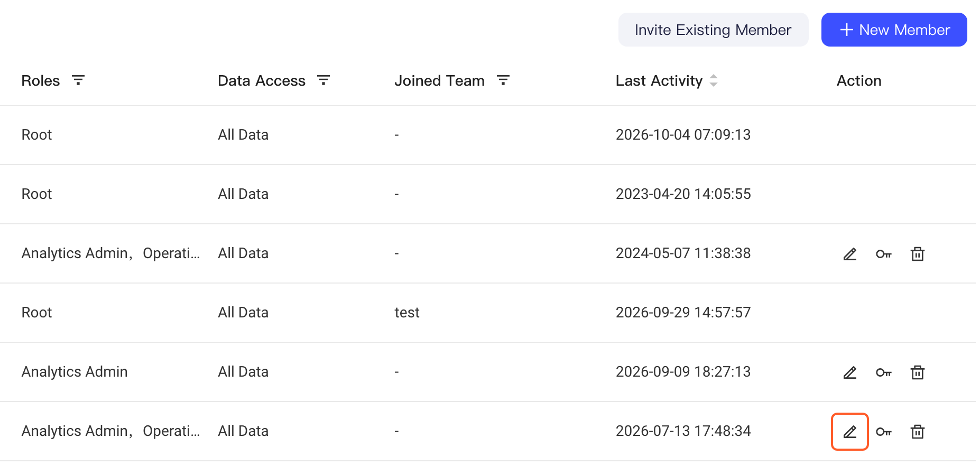
Task: Edit member with activity 2024-05-07 11:38:38
Action: pyautogui.click(x=850, y=254)
